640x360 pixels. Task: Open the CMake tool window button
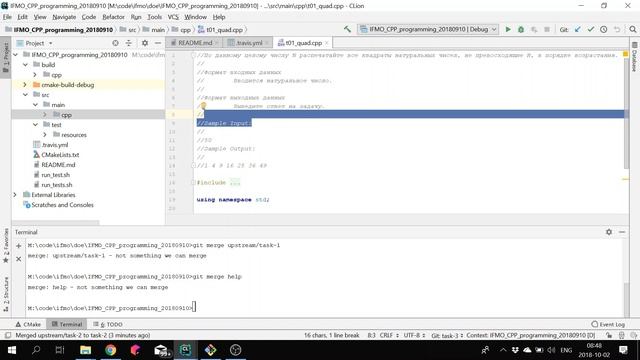(28, 324)
